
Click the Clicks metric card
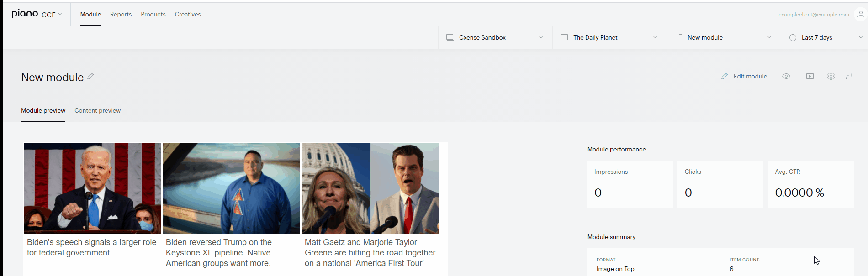720,184
